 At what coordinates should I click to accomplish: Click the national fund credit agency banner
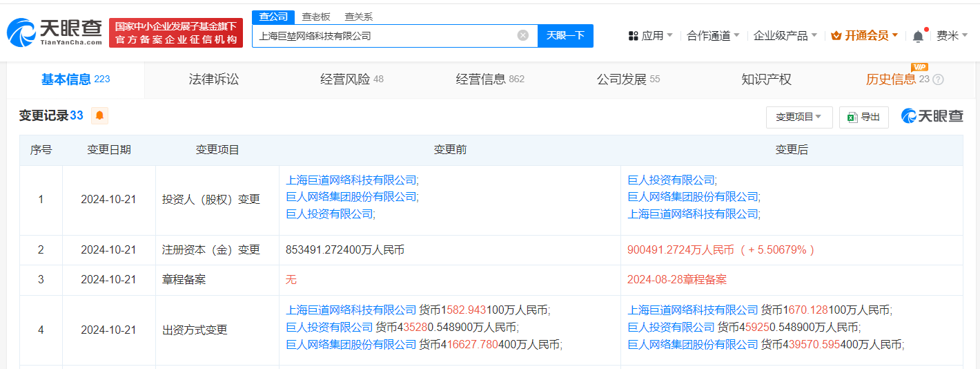[x=176, y=32]
